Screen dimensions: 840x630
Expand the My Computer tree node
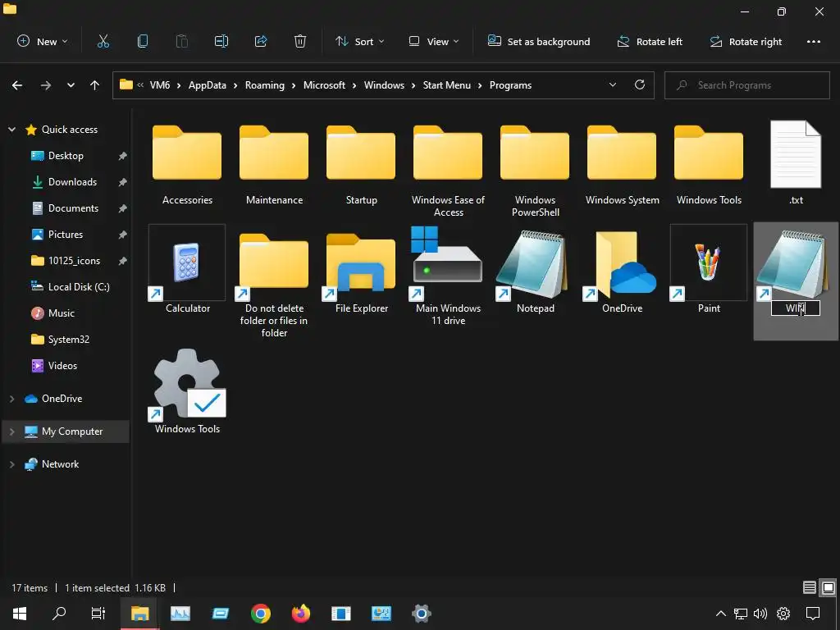point(11,431)
